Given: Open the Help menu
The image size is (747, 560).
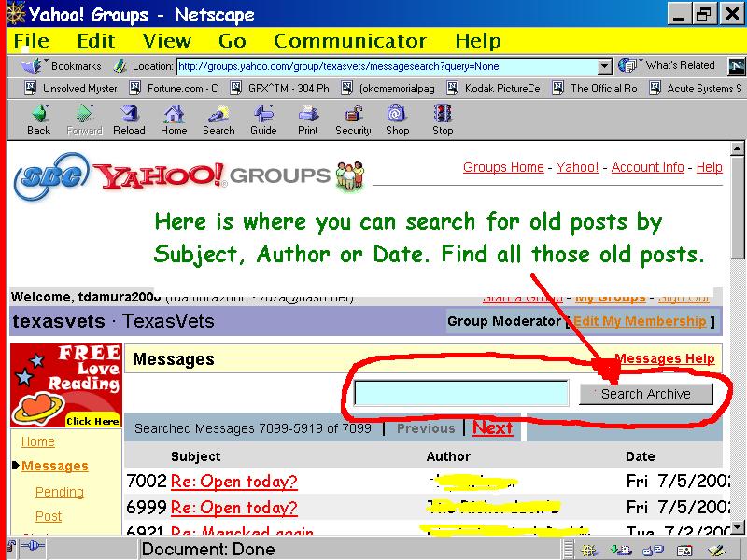Looking at the screenshot, I should coord(478,41).
